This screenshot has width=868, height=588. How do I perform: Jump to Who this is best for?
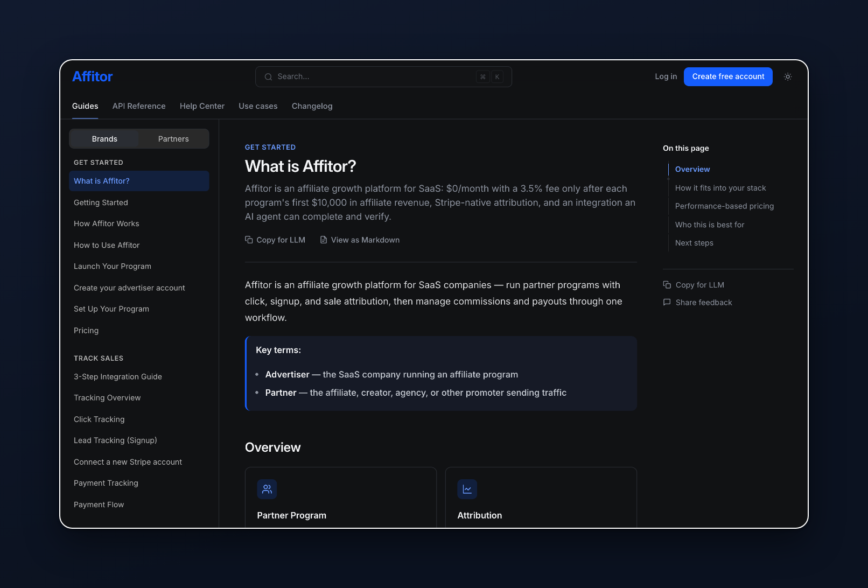[710, 225]
